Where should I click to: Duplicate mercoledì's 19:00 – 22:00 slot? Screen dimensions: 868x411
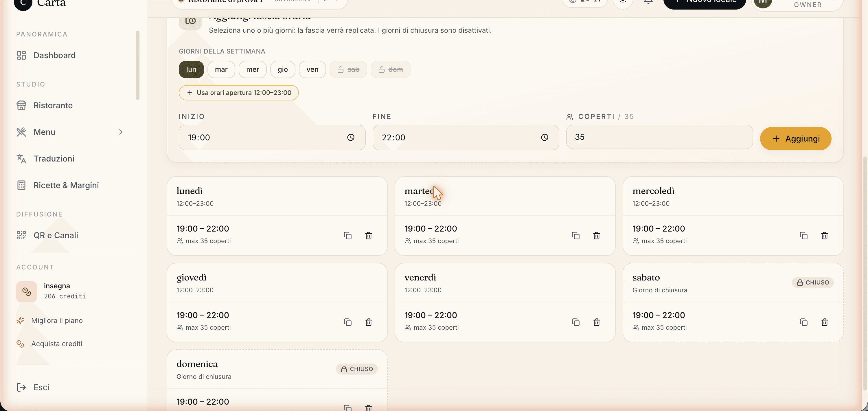[804, 236]
